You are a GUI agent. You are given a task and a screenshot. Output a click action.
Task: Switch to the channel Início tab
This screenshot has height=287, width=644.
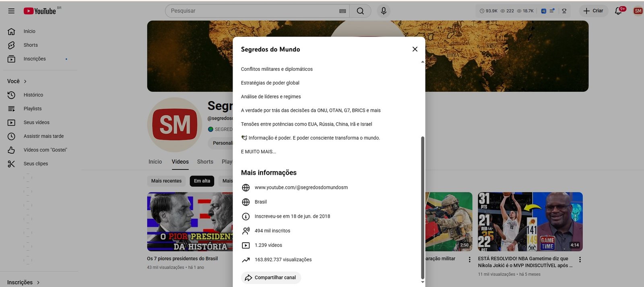tap(155, 162)
